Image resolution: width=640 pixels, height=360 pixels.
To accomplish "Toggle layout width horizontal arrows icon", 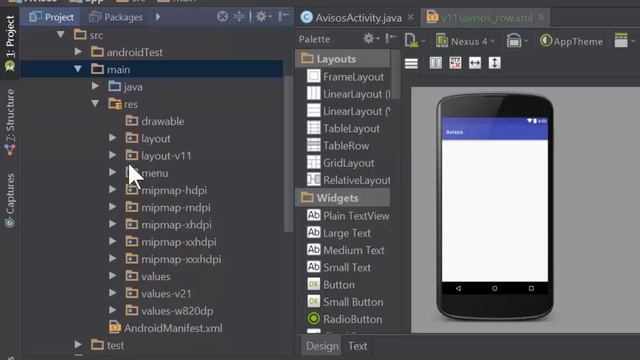I will [x=475, y=63].
